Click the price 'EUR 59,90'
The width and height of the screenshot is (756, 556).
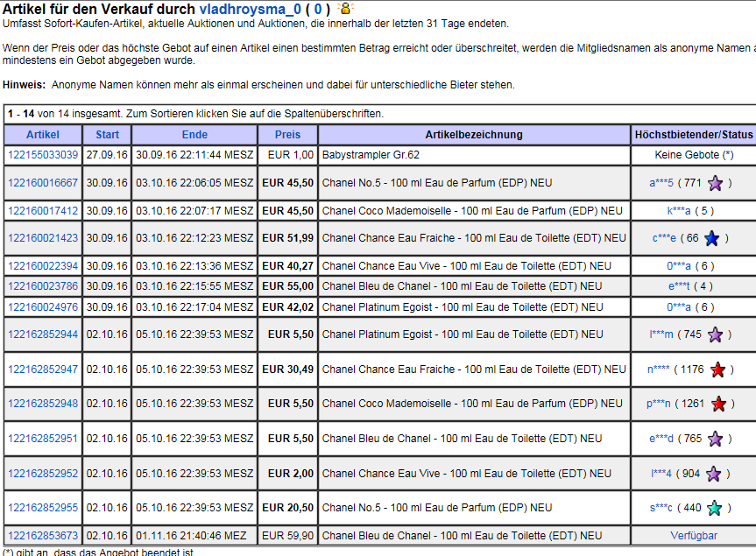tap(288, 536)
